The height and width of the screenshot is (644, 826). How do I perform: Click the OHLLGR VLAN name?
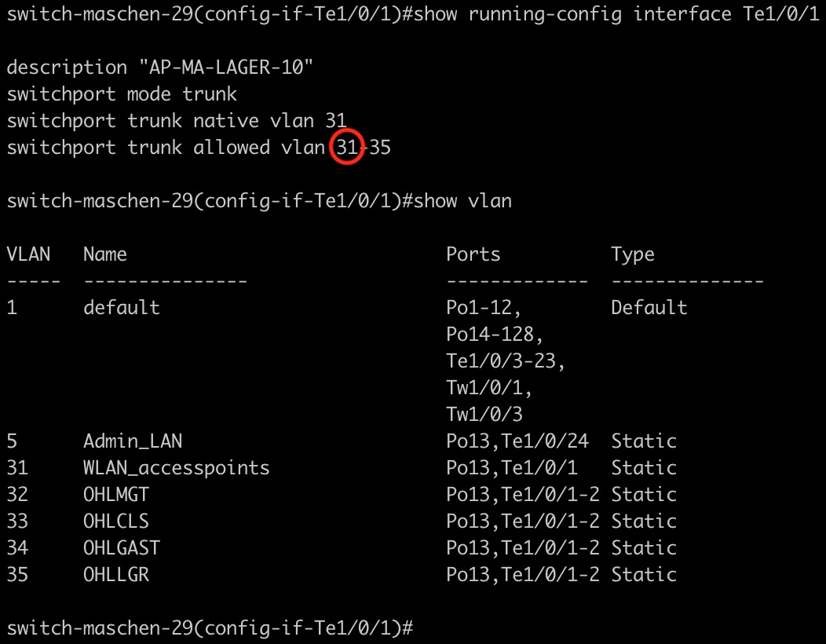[x=116, y=575]
